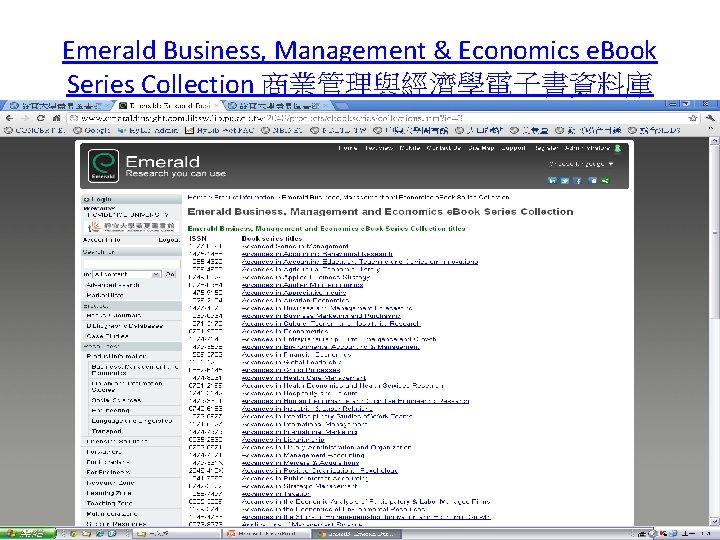720x540 pixels.
Task: Open Register in top navigation
Action: coord(546,148)
